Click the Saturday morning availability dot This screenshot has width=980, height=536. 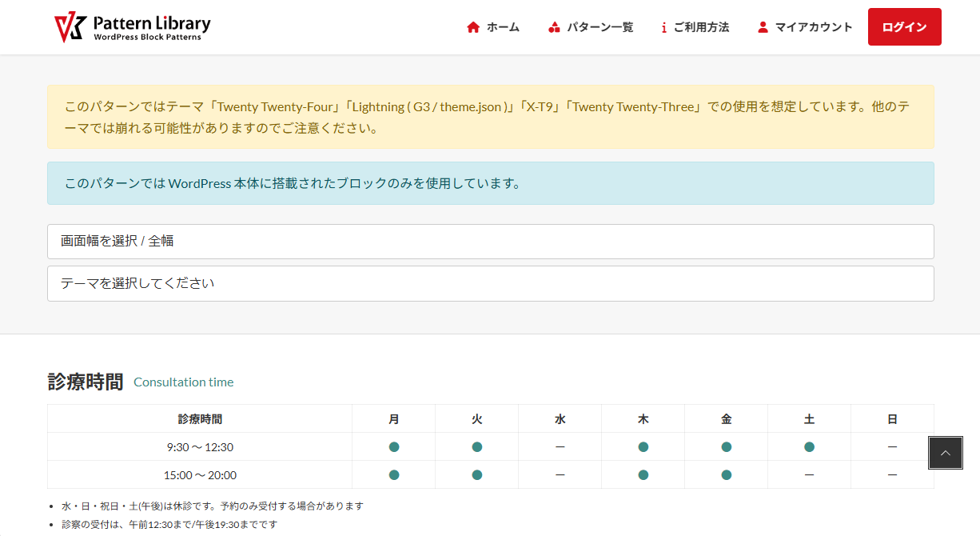coord(809,446)
